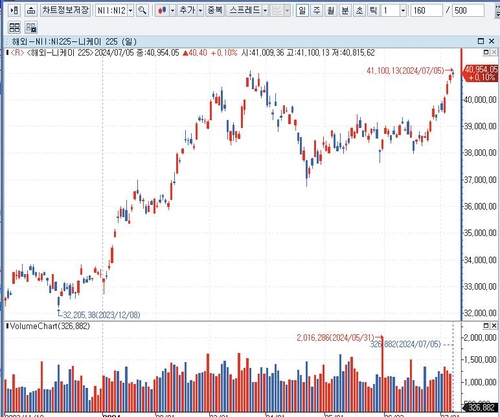Viewport: 500px width, 417px height.
Task: Select the 초 (second) period toggle
Action: (359, 11)
